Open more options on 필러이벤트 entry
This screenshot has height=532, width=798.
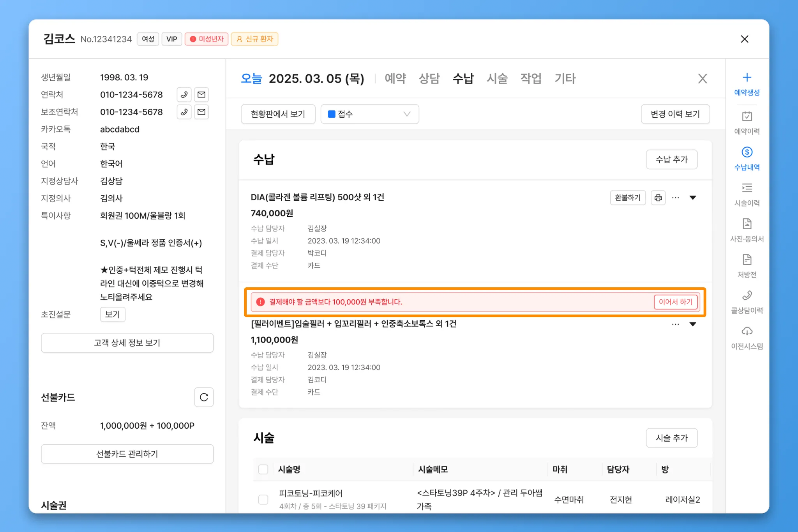tap(675, 324)
